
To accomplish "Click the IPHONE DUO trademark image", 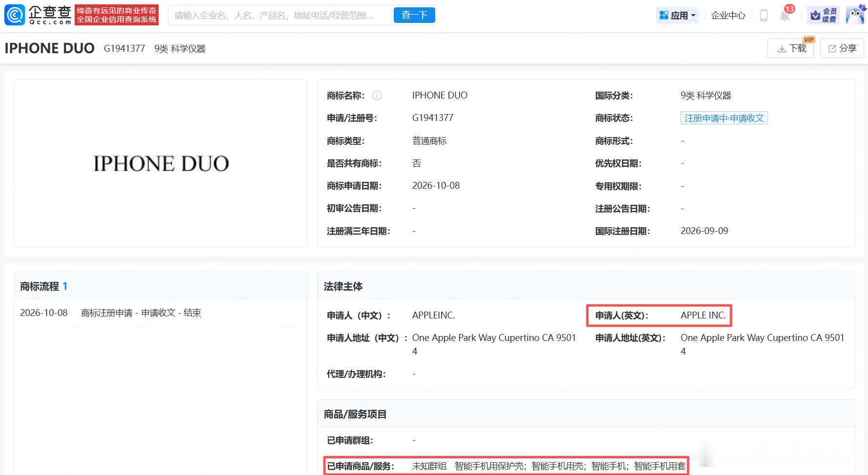I will coord(161,163).
